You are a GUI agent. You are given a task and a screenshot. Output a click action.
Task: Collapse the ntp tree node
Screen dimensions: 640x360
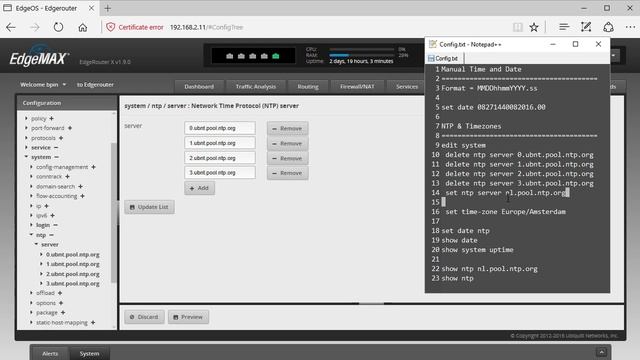(31, 235)
